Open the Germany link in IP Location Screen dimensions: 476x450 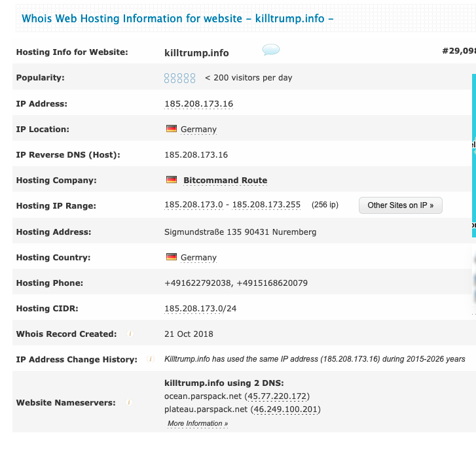point(198,129)
